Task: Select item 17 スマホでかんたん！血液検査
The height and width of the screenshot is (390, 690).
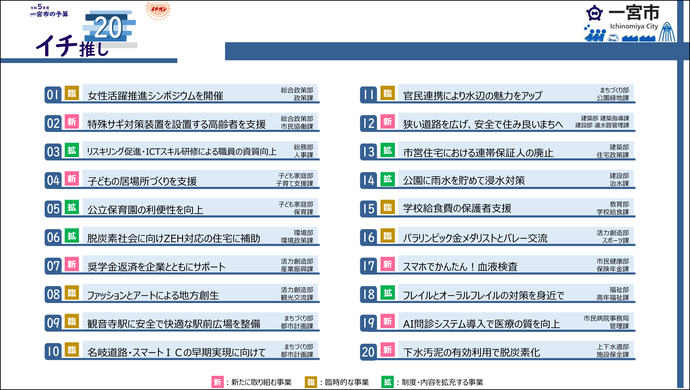Action: 497,265
